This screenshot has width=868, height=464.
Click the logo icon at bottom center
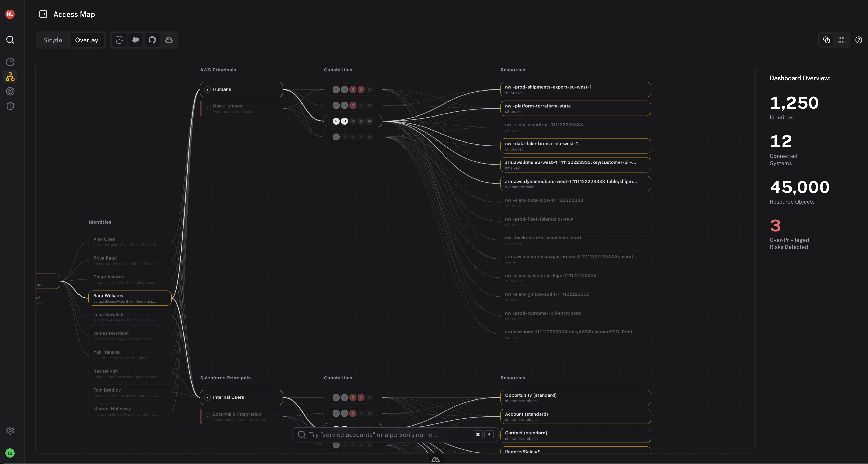click(435, 459)
